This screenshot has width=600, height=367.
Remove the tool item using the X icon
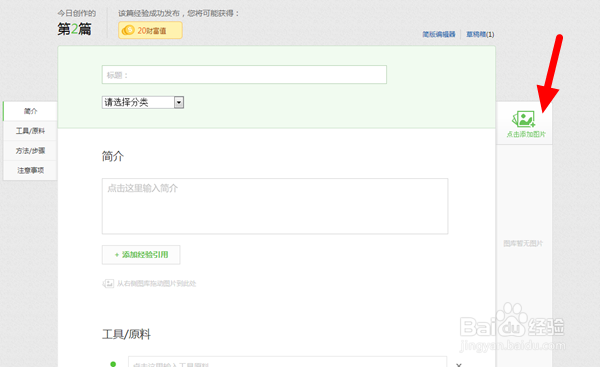458,365
